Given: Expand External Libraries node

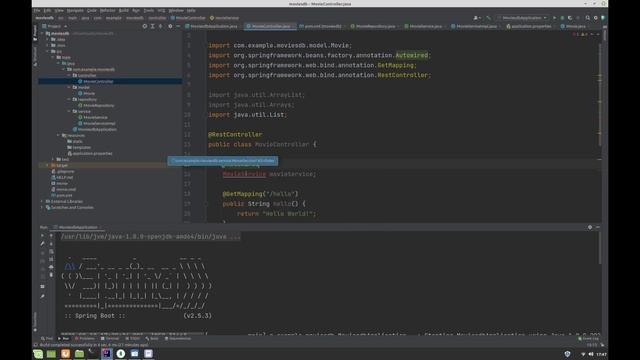Looking at the screenshot, I should click(42, 201).
